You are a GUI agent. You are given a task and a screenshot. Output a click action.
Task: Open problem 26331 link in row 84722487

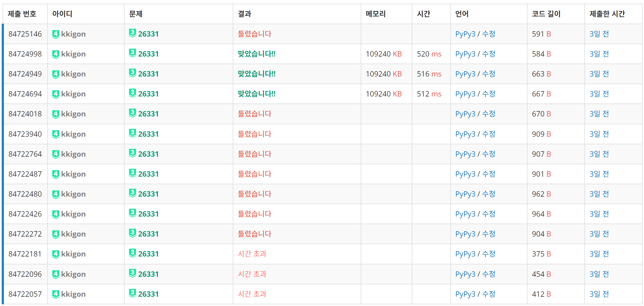click(x=148, y=174)
